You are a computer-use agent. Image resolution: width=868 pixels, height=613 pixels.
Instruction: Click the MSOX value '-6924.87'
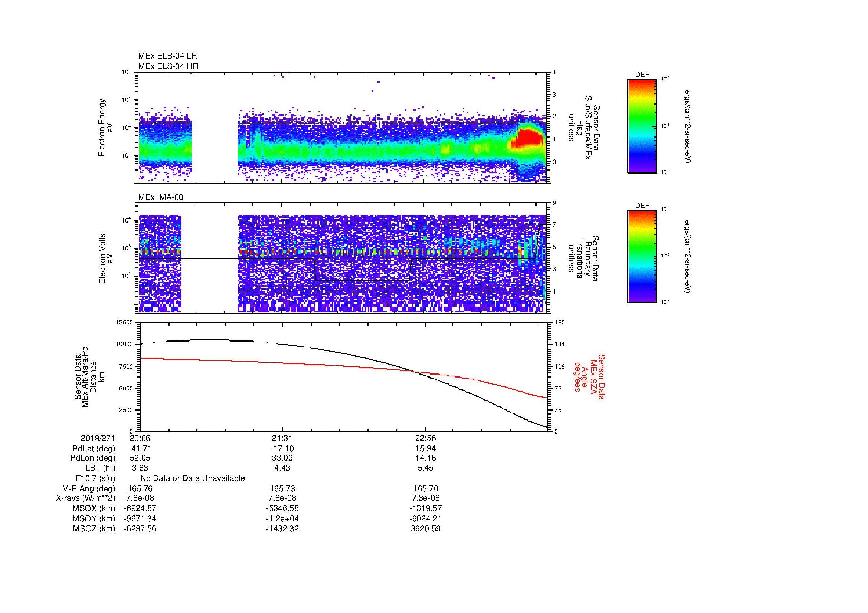pos(140,508)
